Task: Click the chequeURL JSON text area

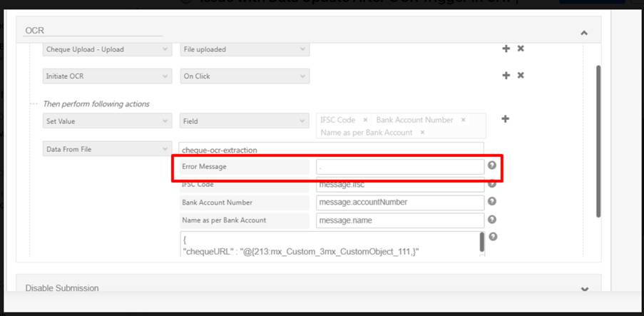Action: pyautogui.click(x=329, y=244)
